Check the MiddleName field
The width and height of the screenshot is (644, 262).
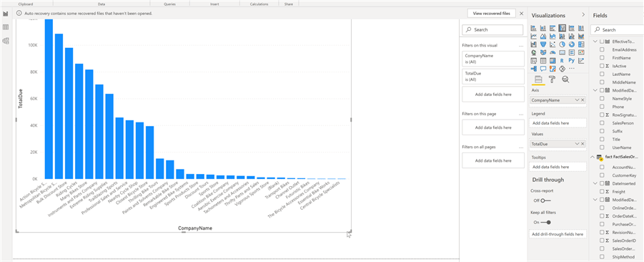[602, 82]
